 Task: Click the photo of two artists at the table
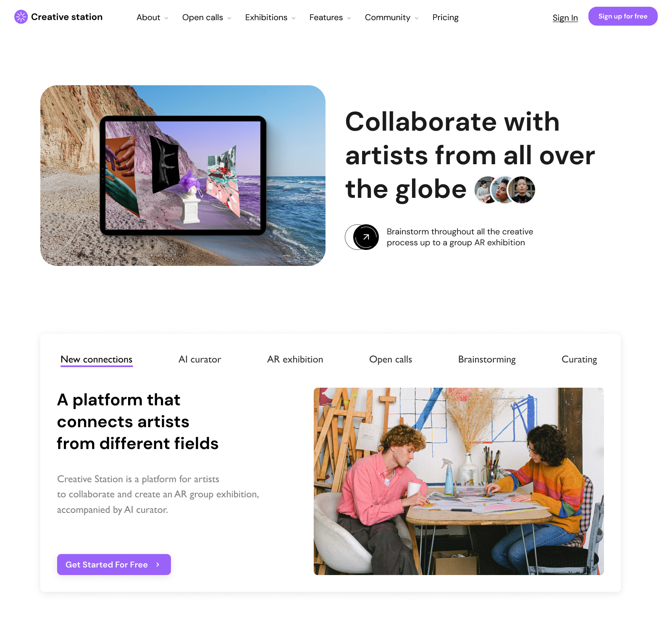(459, 481)
